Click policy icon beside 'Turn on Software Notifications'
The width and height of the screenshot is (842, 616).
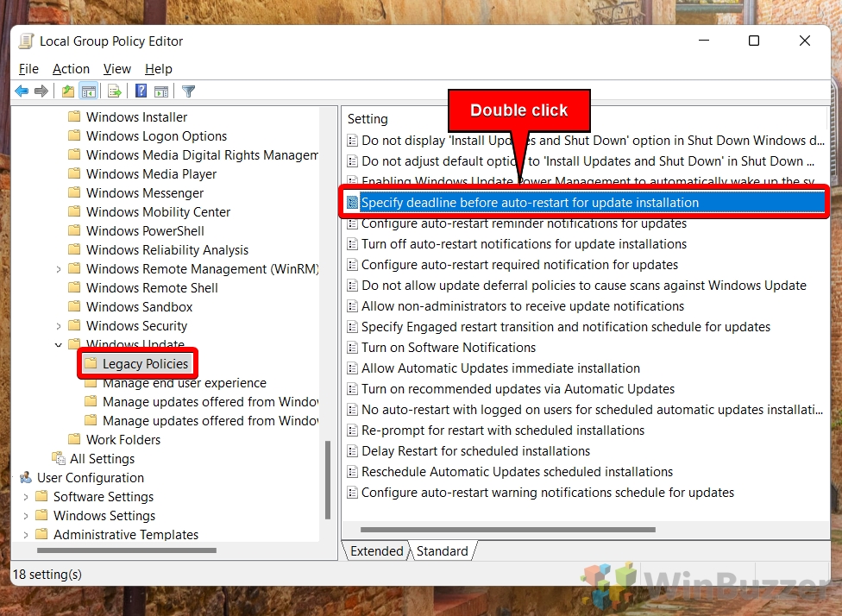(x=352, y=348)
